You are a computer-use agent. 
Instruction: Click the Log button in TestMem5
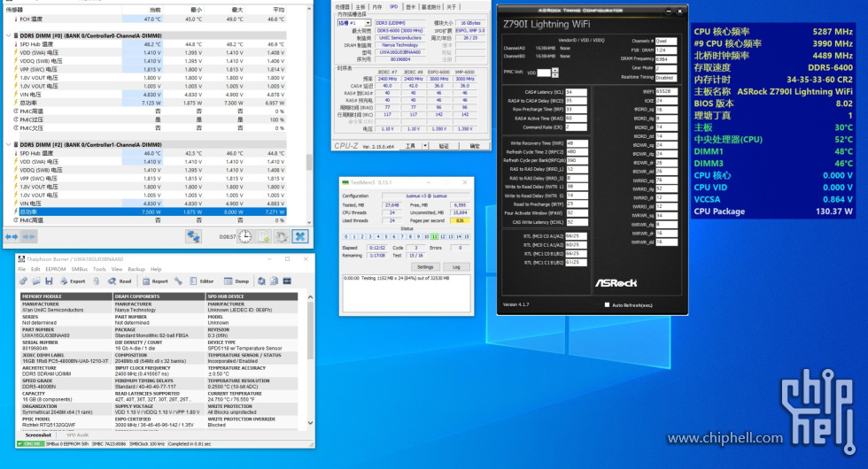pos(456,267)
